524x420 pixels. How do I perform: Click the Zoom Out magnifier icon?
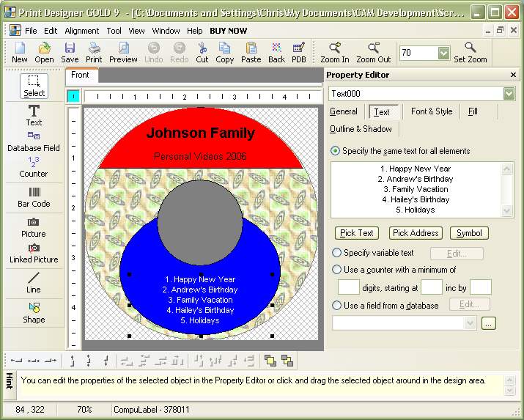[x=373, y=53]
